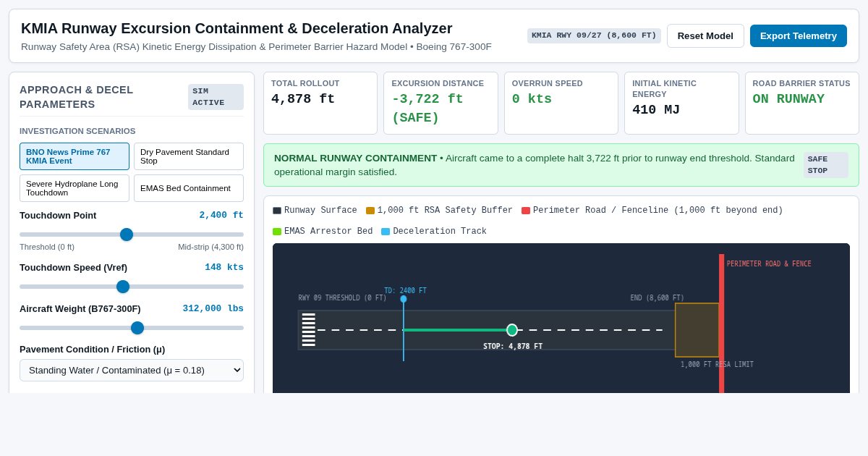Screen dimensions: 868x456
Task: Open the Pavement Condition / Friction dropdown
Action: coord(132,371)
